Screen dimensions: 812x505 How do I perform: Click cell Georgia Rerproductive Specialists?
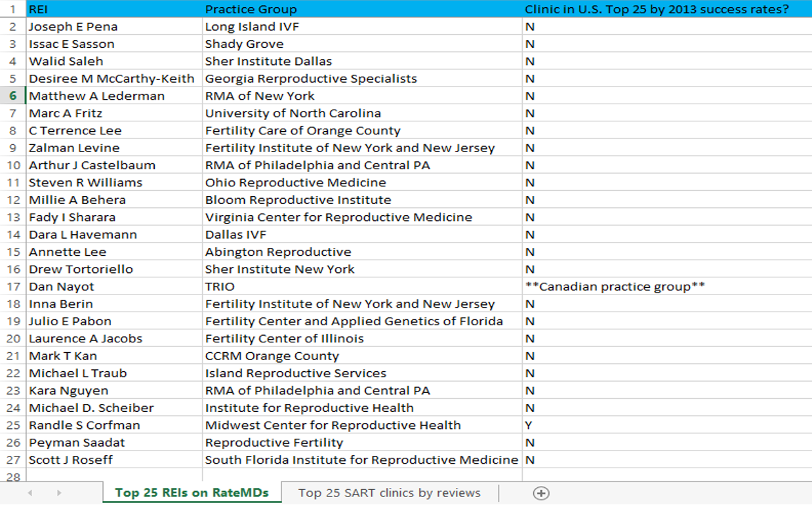click(362, 79)
